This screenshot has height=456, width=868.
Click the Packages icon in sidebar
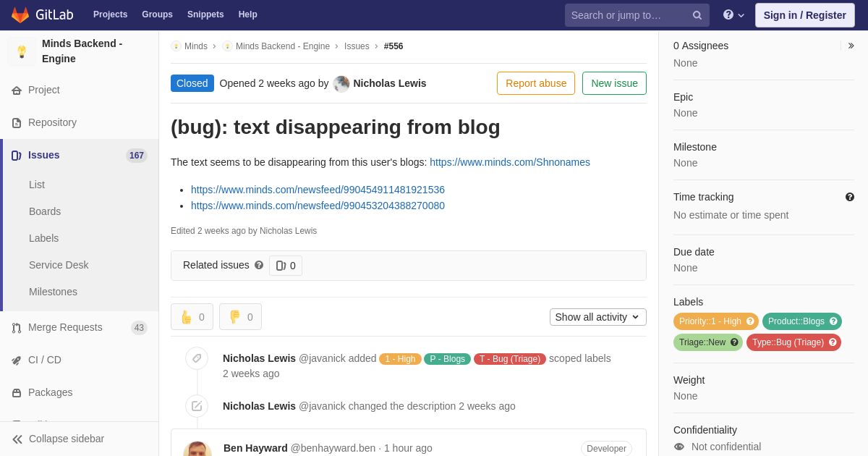pyautogui.click(x=17, y=393)
